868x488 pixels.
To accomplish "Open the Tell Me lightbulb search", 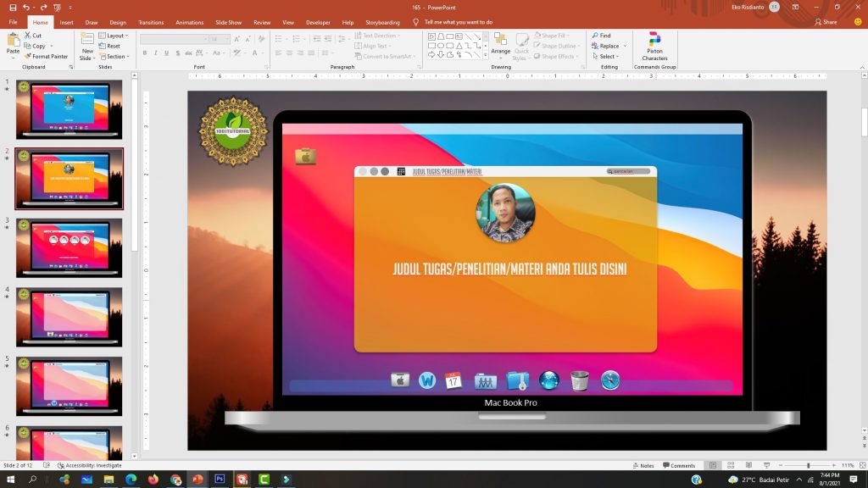I will point(415,22).
